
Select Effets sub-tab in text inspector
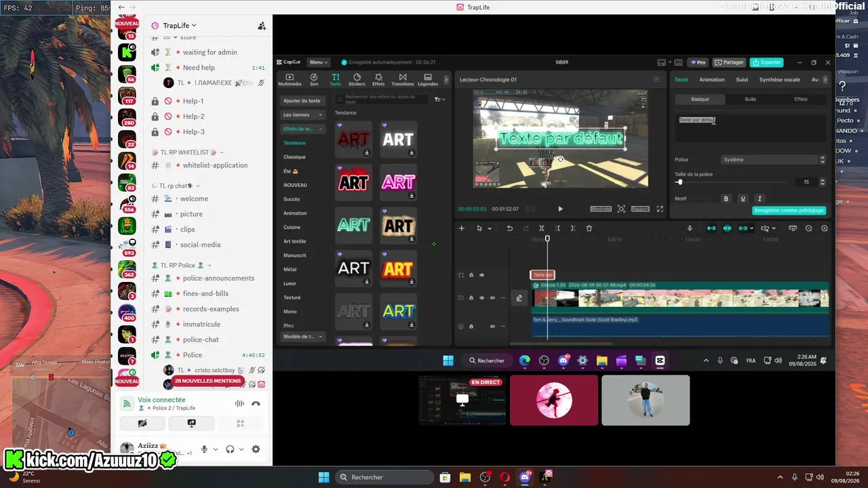pos(801,99)
